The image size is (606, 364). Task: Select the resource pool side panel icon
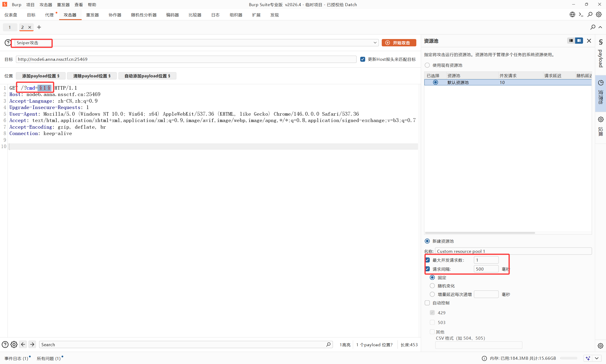click(601, 83)
